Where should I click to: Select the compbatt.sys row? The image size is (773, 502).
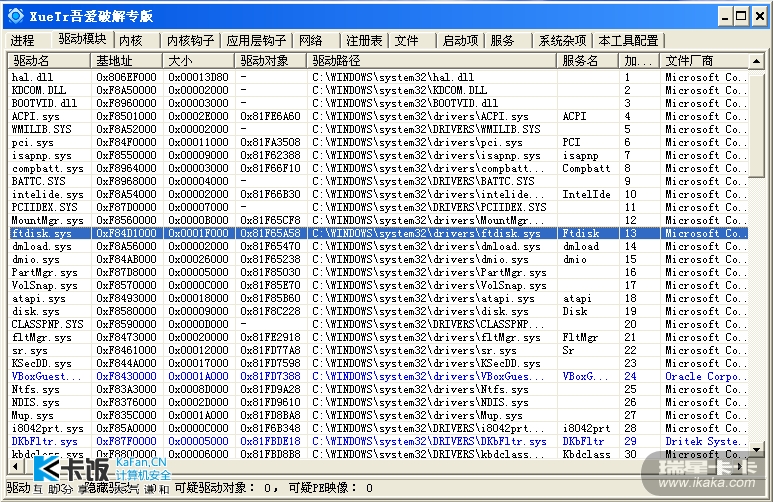coord(378,168)
